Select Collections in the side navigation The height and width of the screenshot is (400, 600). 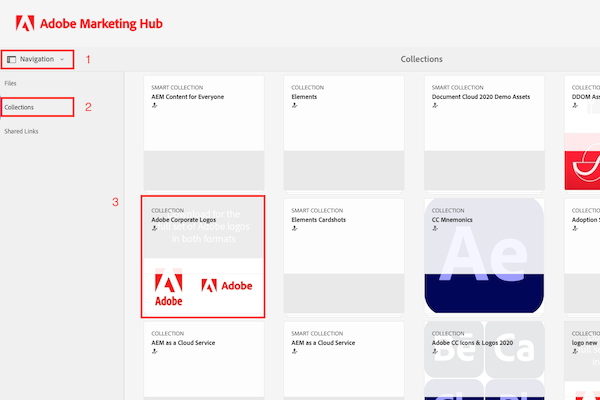[x=21, y=107]
